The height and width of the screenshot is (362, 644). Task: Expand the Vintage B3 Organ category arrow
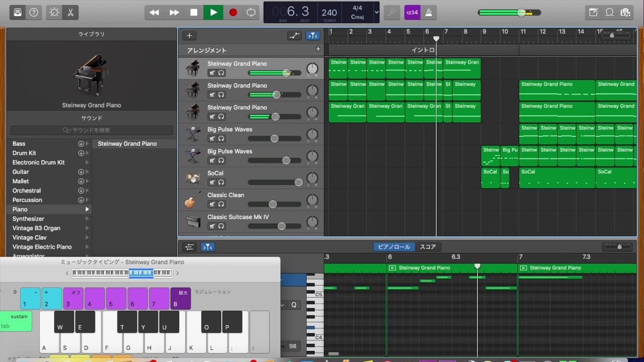point(87,228)
